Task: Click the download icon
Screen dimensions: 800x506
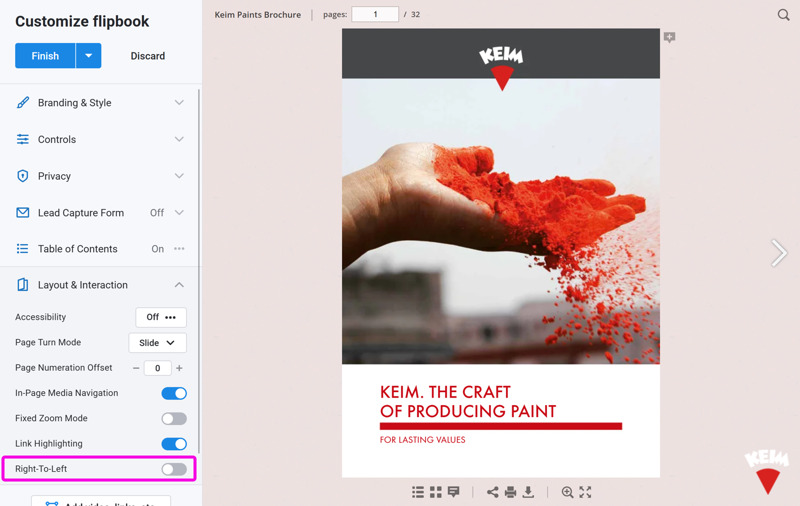Action: tap(528, 492)
